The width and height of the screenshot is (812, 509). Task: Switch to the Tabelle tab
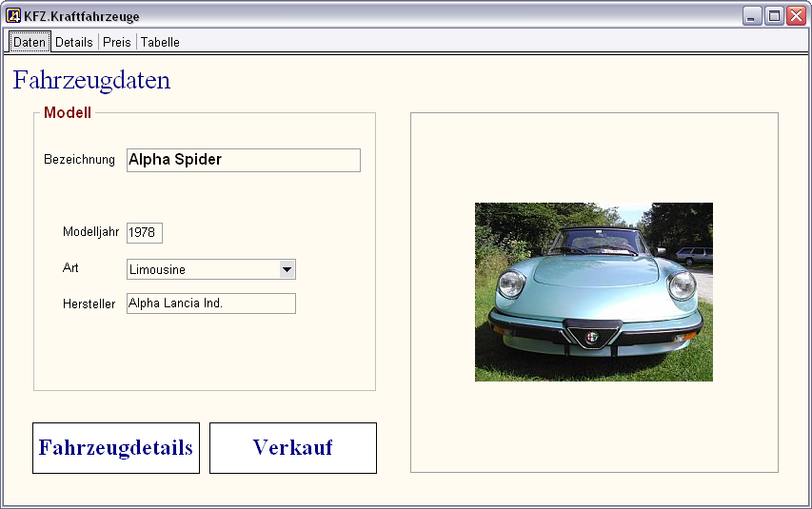coord(160,42)
